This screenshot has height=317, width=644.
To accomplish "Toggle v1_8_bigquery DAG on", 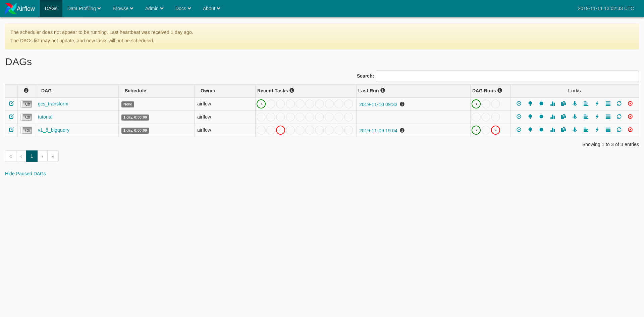I will coord(26,130).
